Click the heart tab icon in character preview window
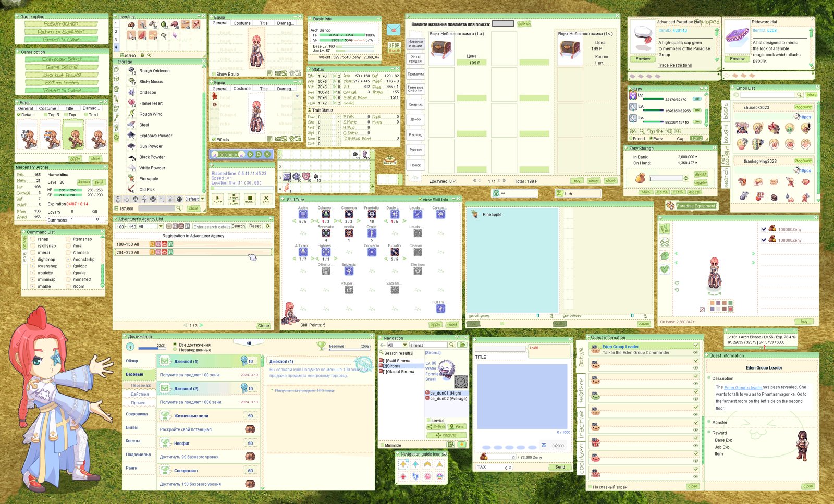 [665, 269]
